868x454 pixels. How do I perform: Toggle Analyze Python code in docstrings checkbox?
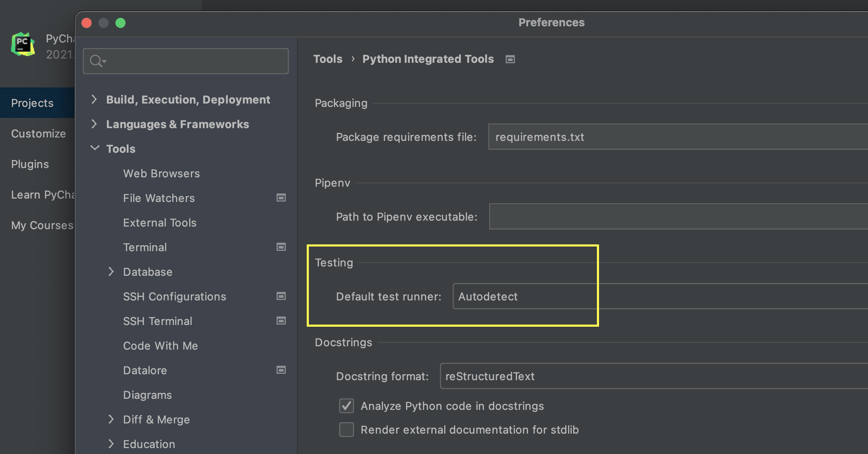pyautogui.click(x=347, y=406)
